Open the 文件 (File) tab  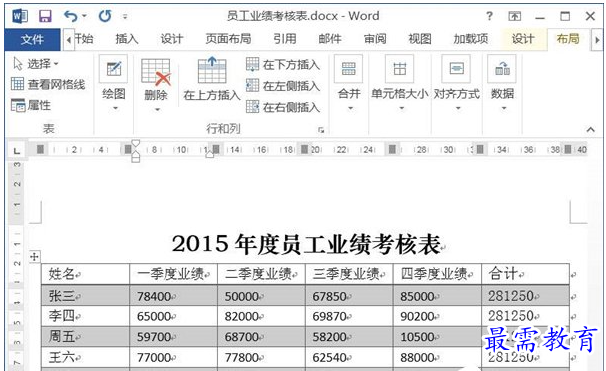[32, 39]
